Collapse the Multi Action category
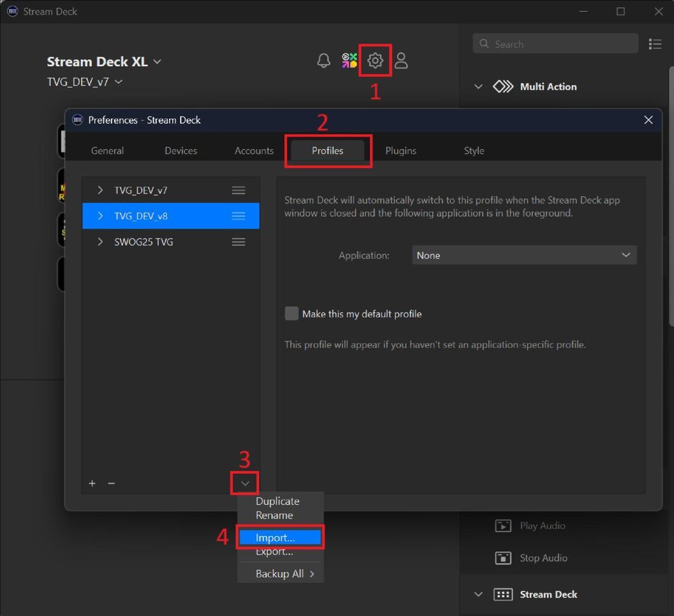The height and width of the screenshot is (616, 674). 478,87
